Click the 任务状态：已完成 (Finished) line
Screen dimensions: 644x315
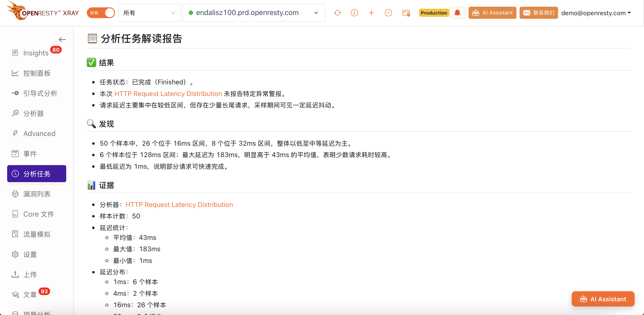point(146,82)
